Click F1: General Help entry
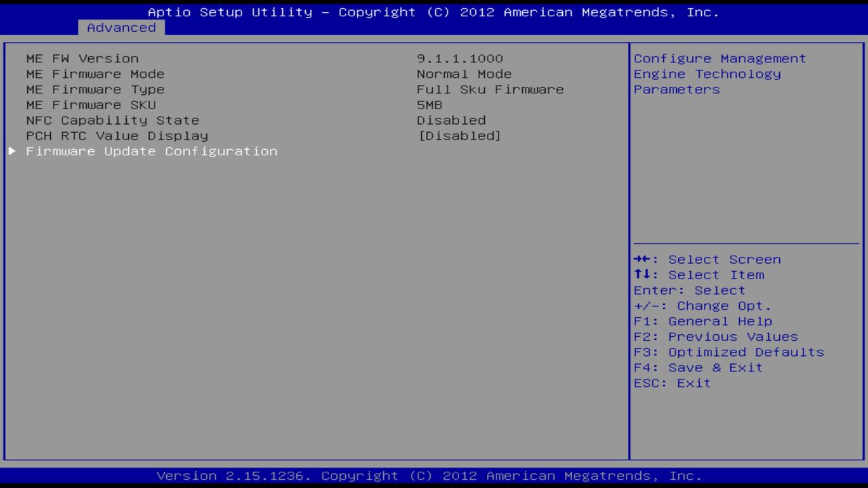This screenshot has width=868, height=488. 703,321
